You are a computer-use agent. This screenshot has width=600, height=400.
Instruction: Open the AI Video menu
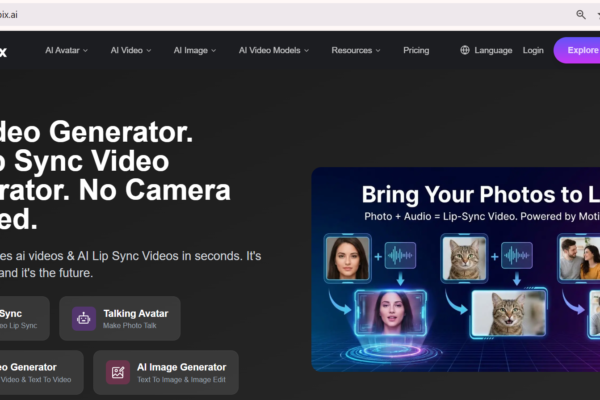130,50
